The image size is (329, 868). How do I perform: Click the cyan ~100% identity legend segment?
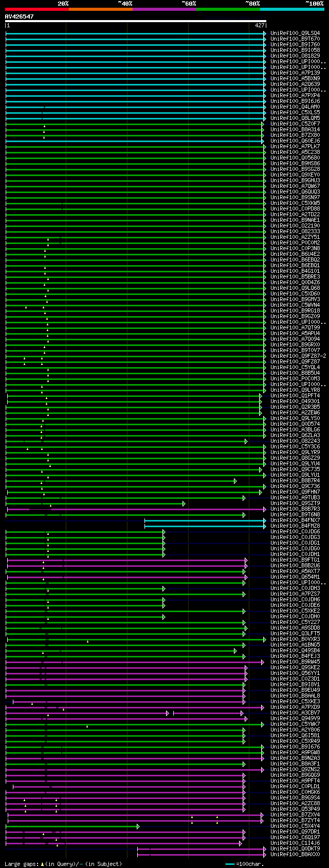(x=292, y=9)
